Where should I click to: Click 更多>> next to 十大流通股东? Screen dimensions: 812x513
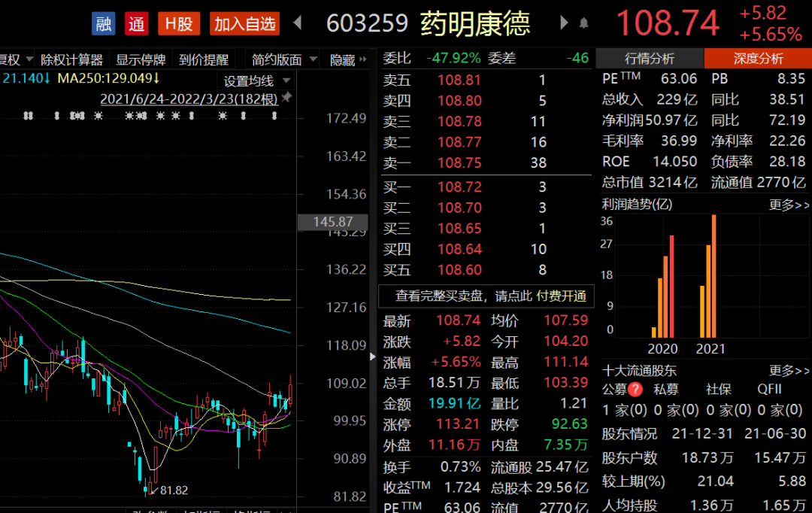789,371
